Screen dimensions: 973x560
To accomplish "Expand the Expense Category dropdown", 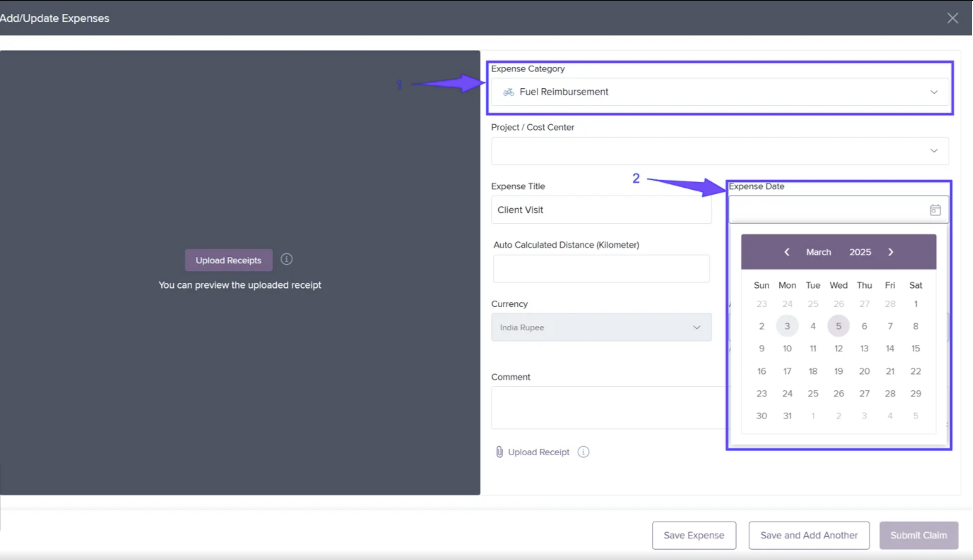I will click(934, 92).
